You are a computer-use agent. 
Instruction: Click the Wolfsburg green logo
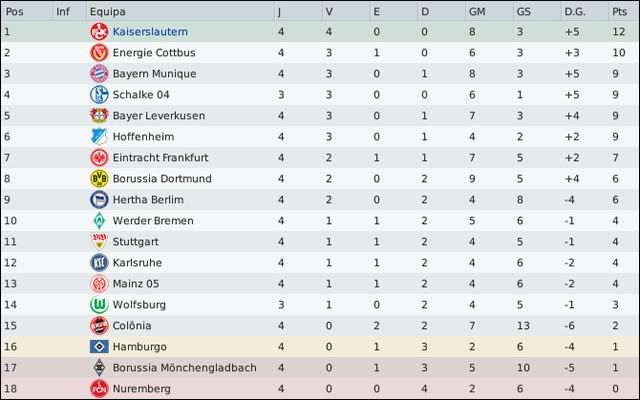(x=98, y=305)
